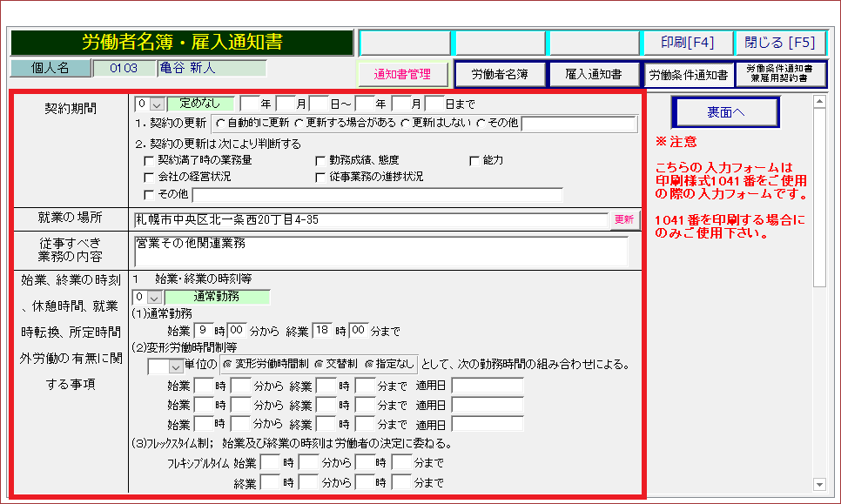Expand the 変形労働時間制 unit dropdown

point(177,367)
